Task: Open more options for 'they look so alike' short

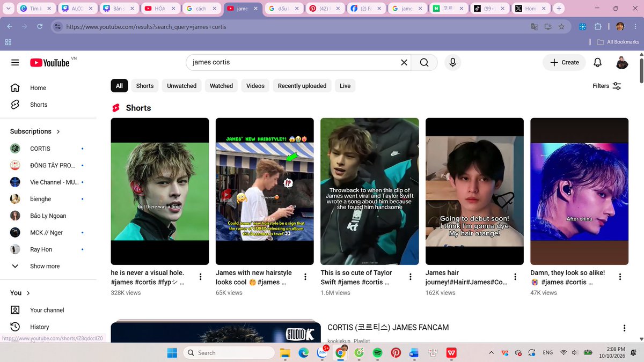Action: pyautogui.click(x=620, y=277)
